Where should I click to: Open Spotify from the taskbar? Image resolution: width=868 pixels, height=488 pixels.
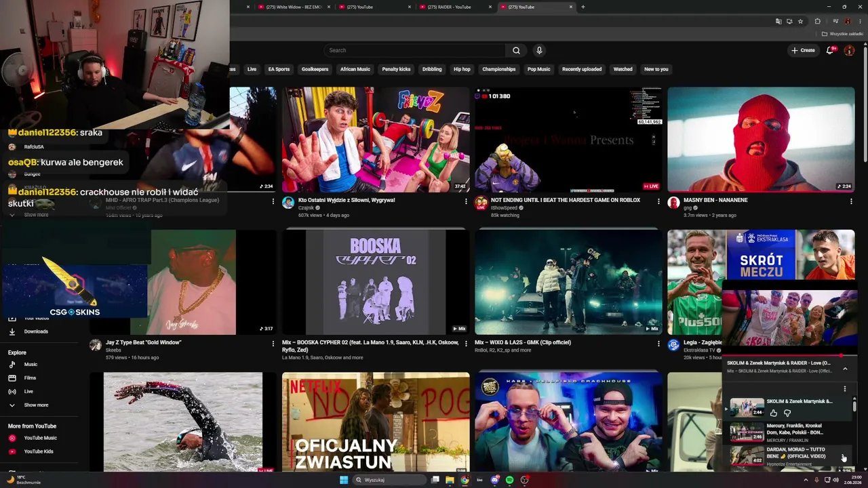(x=510, y=480)
